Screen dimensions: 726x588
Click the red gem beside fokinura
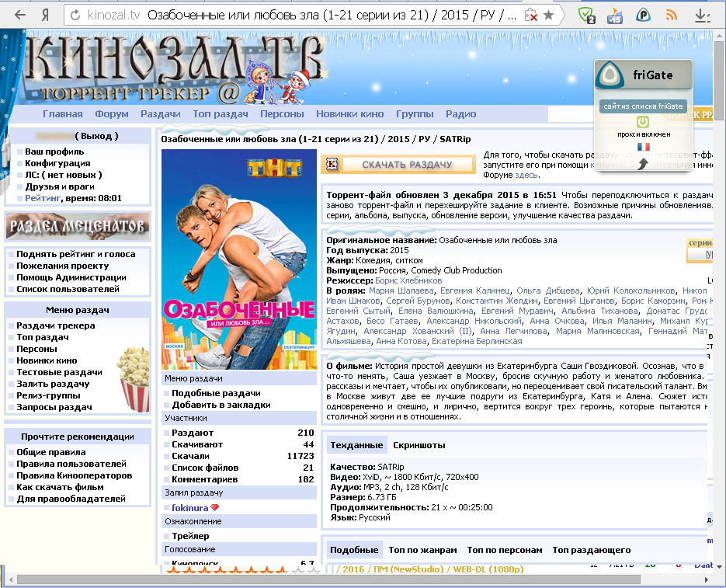(214, 507)
